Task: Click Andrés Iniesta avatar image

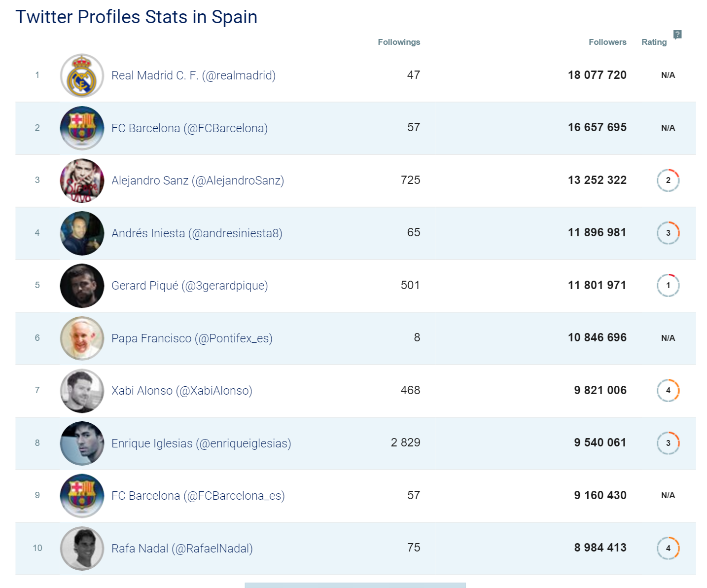Action: click(x=82, y=233)
